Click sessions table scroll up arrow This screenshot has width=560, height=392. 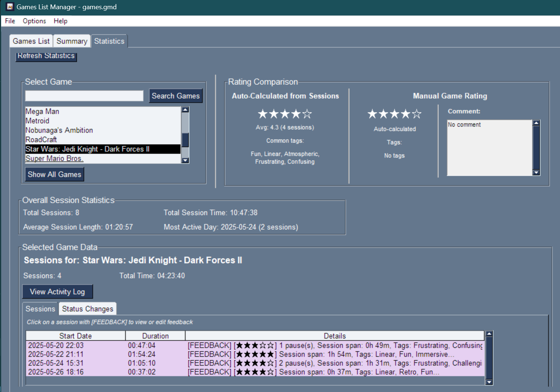[x=489, y=334]
